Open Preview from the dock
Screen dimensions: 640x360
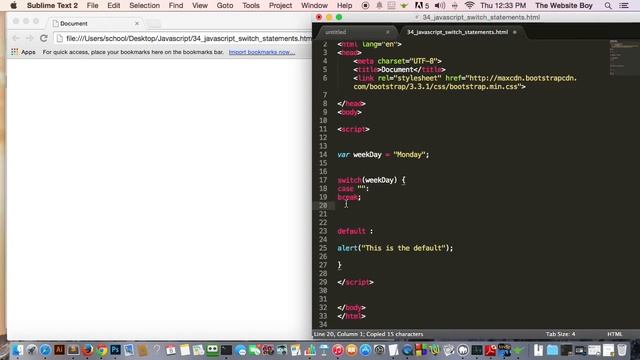pyautogui.click(x=129, y=350)
